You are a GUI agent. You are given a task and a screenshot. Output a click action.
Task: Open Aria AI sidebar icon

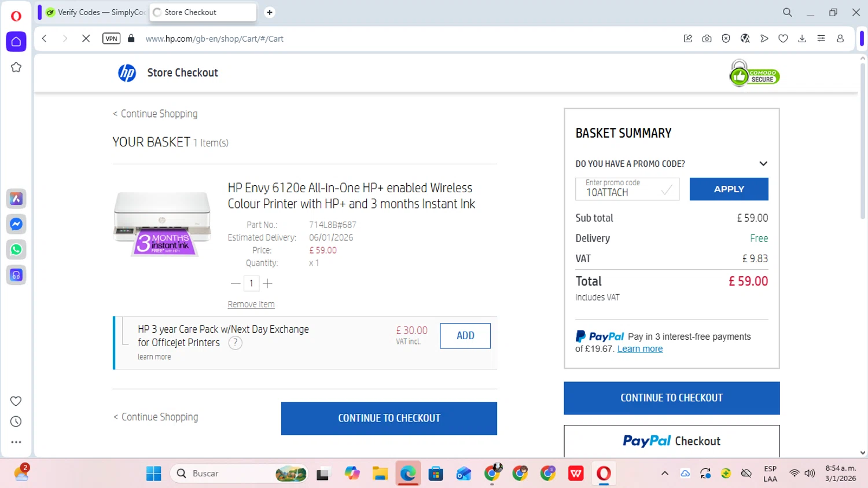[16, 199]
